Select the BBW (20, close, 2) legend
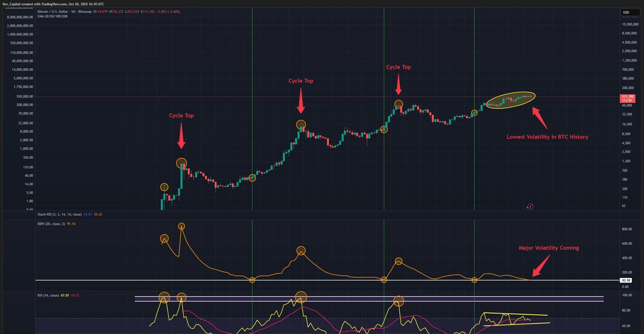Screen dimensions: 644x334 (51, 224)
